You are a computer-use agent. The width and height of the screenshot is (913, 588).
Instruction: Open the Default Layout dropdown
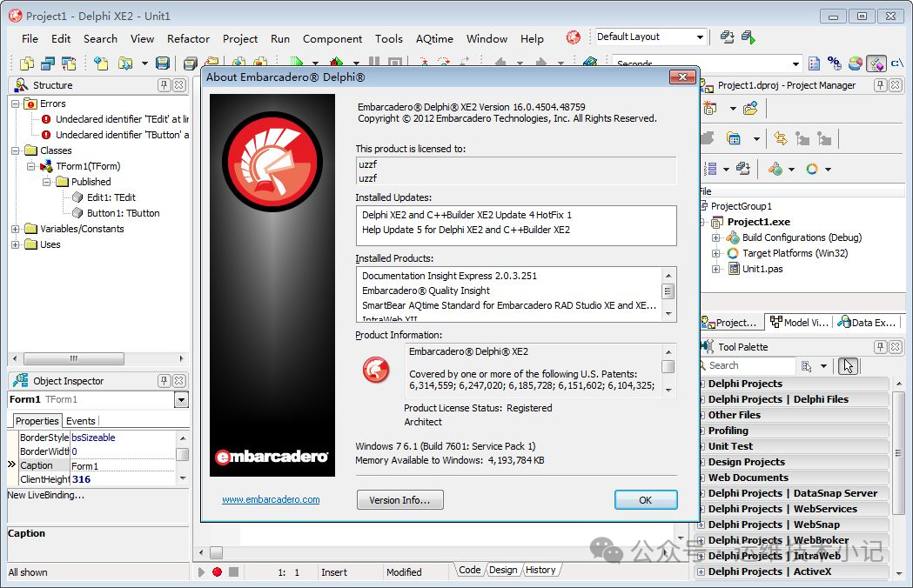tap(700, 37)
